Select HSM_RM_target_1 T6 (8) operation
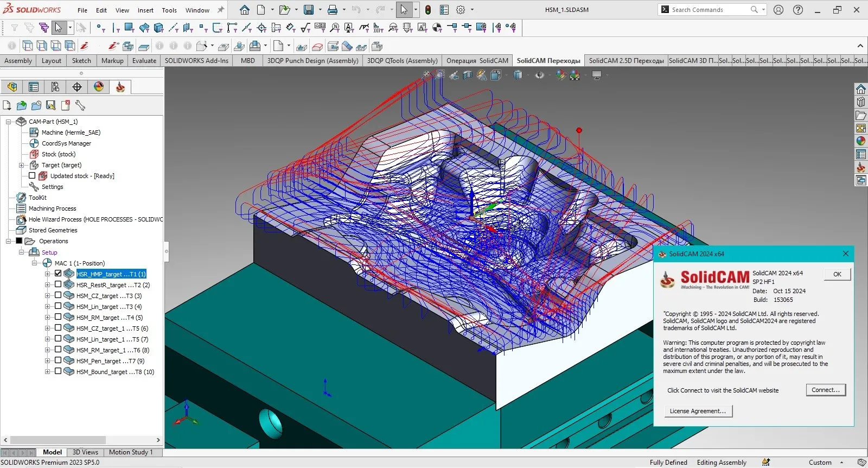The width and height of the screenshot is (868, 468). tap(112, 350)
